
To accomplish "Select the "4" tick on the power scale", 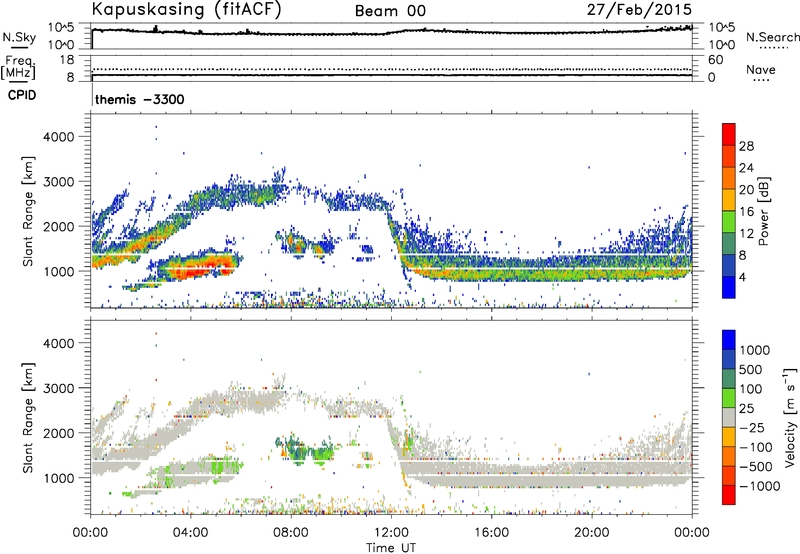I will [742, 277].
